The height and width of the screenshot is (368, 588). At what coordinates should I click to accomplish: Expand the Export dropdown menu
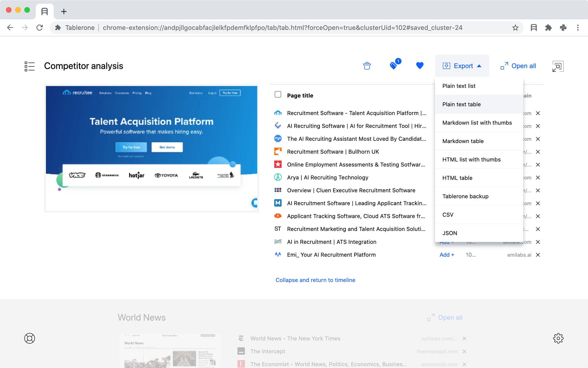coord(462,66)
